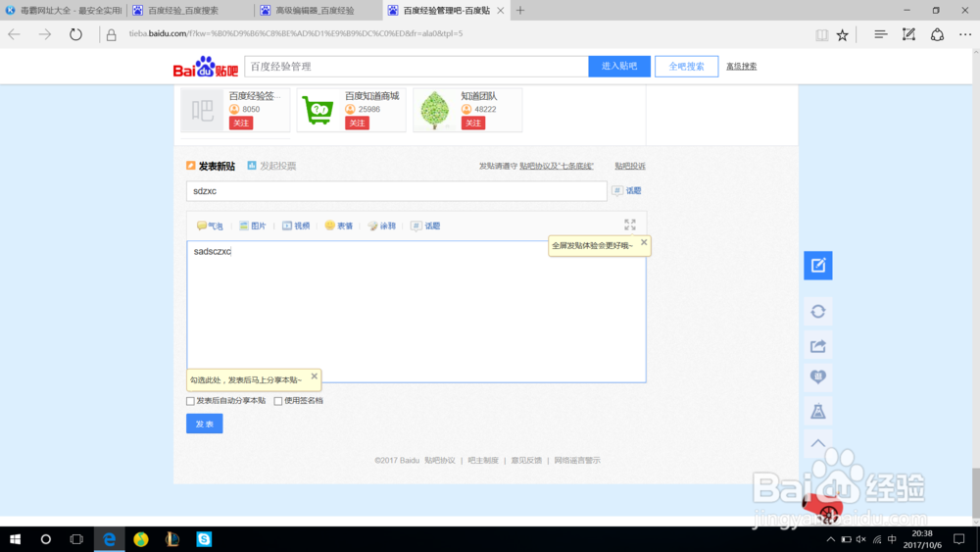Open 高级搜索 link
This screenshot has height=552, width=980.
(741, 67)
